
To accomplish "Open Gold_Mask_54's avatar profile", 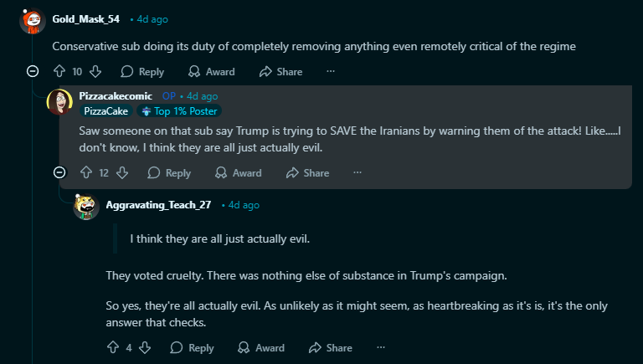I will [33, 20].
